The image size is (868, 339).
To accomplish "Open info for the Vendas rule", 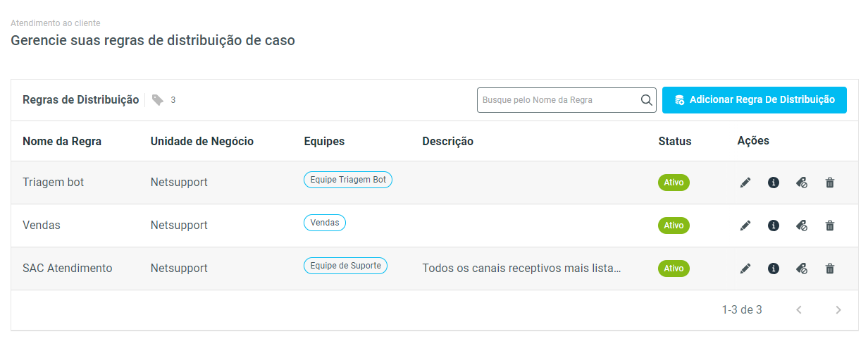I will [774, 226].
